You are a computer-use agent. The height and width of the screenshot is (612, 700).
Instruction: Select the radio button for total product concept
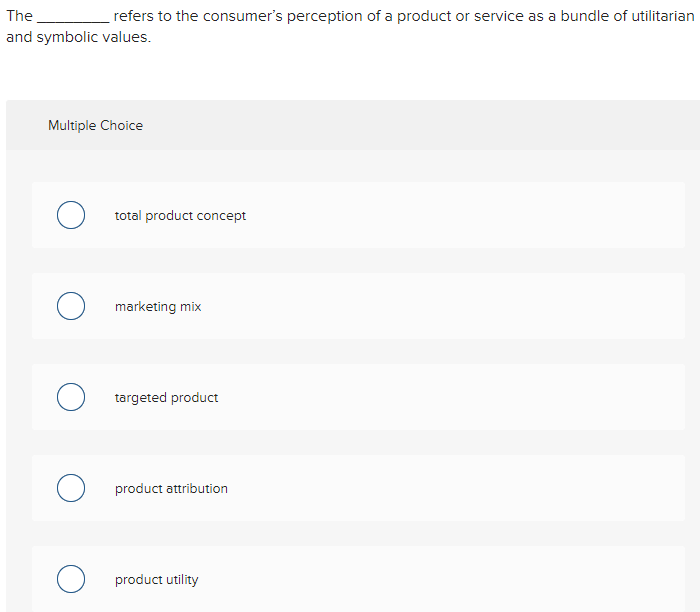click(x=70, y=216)
